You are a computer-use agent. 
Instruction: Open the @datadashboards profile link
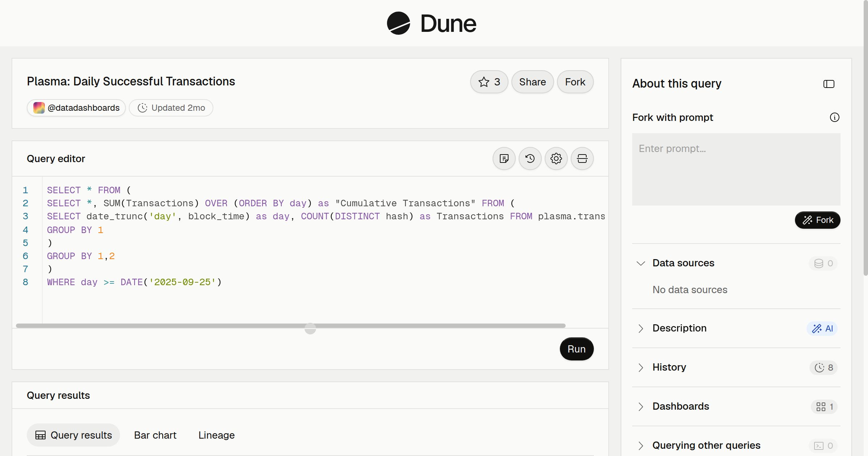coord(76,108)
